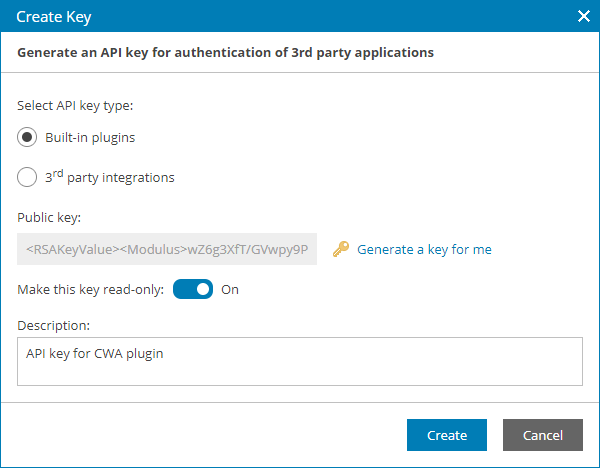Choose the 3rd party integrations radio option
The width and height of the screenshot is (600, 468).
29,178
